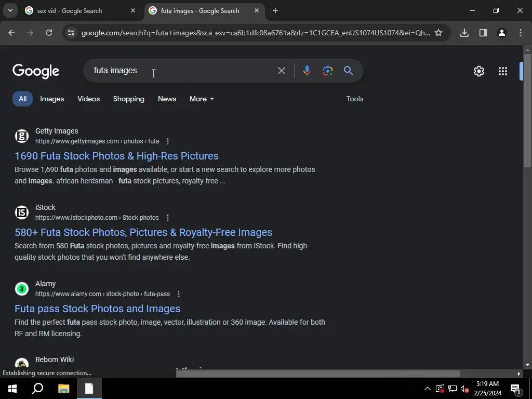Select the All results filter
Viewport: 532px width, 399px height.
22,99
